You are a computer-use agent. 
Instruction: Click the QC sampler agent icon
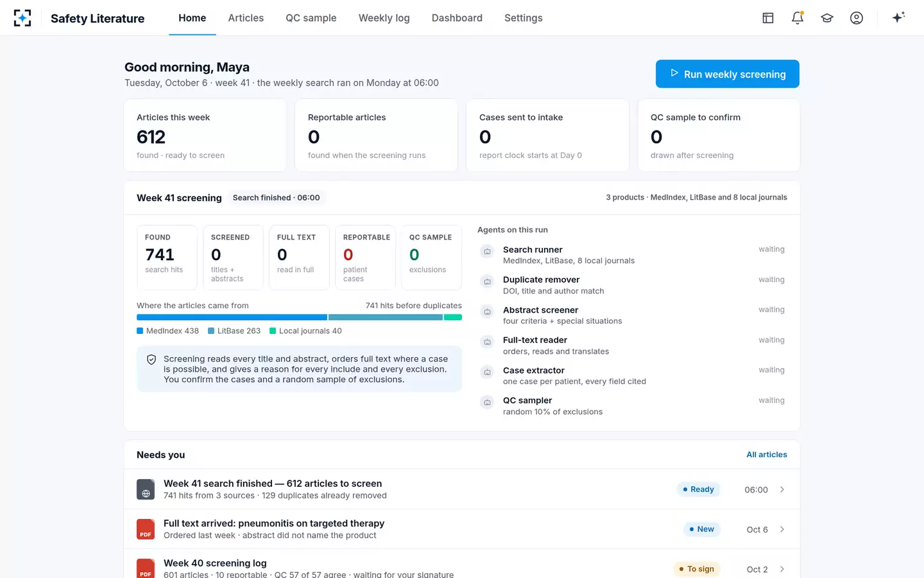(488, 402)
